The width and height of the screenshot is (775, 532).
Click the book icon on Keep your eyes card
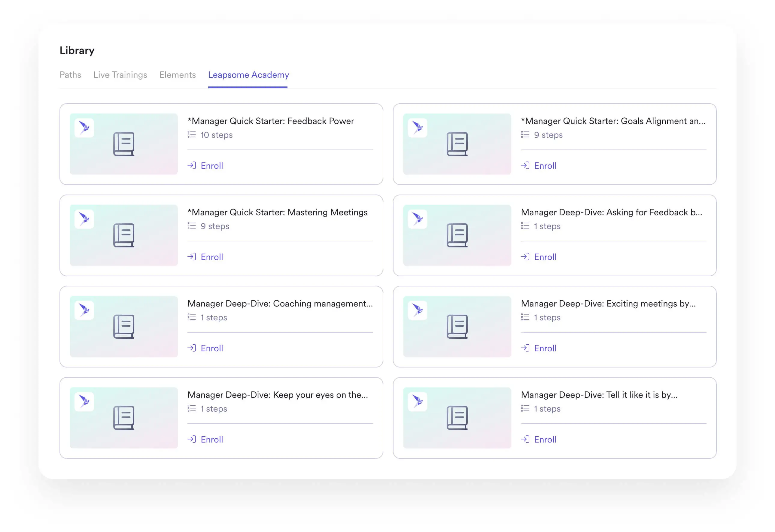[124, 418]
